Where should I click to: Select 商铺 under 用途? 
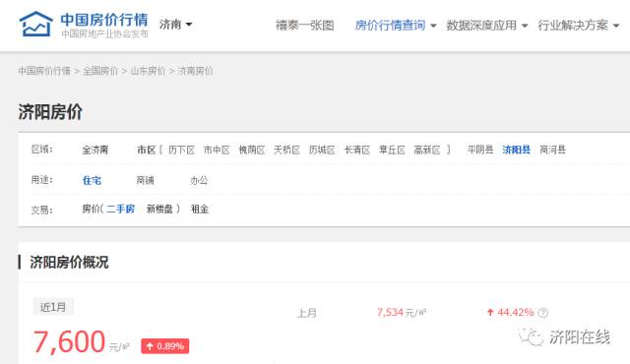click(x=145, y=180)
